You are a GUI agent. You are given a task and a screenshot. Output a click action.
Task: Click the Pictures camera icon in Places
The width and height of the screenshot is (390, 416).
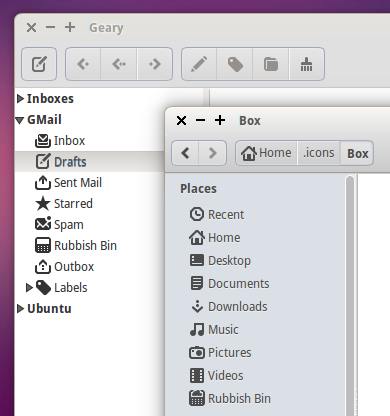point(197,352)
